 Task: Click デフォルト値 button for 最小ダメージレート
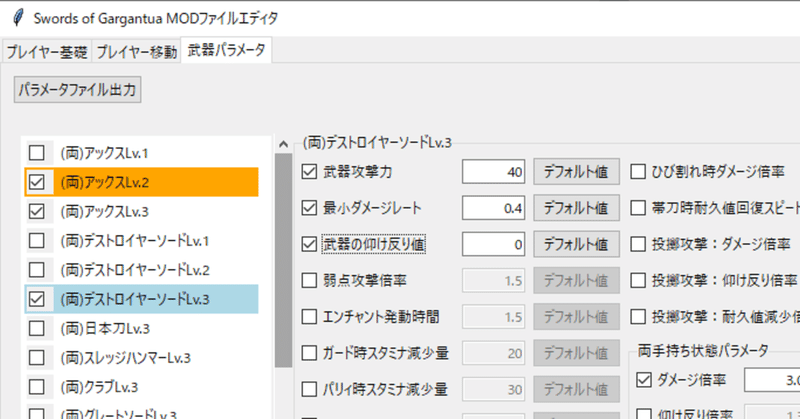(x=577, y=208)
